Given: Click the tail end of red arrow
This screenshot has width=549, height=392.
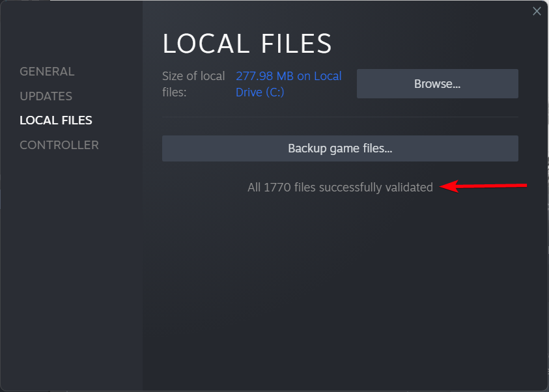Looking at the screenshot, I should pyautogui.click(x=524, y=185).
